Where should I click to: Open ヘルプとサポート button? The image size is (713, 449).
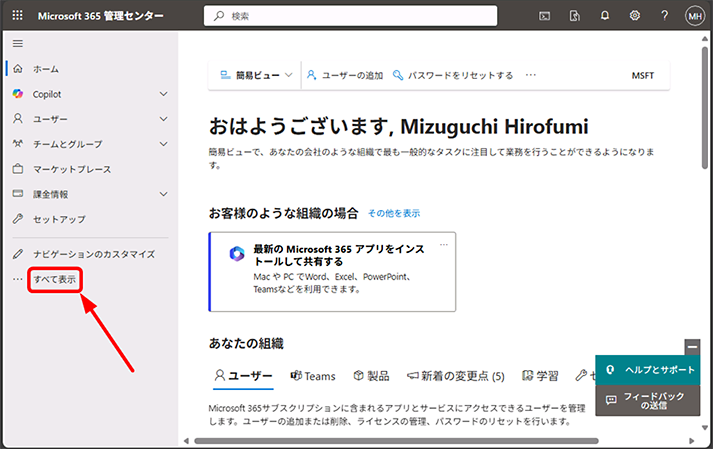648,370
